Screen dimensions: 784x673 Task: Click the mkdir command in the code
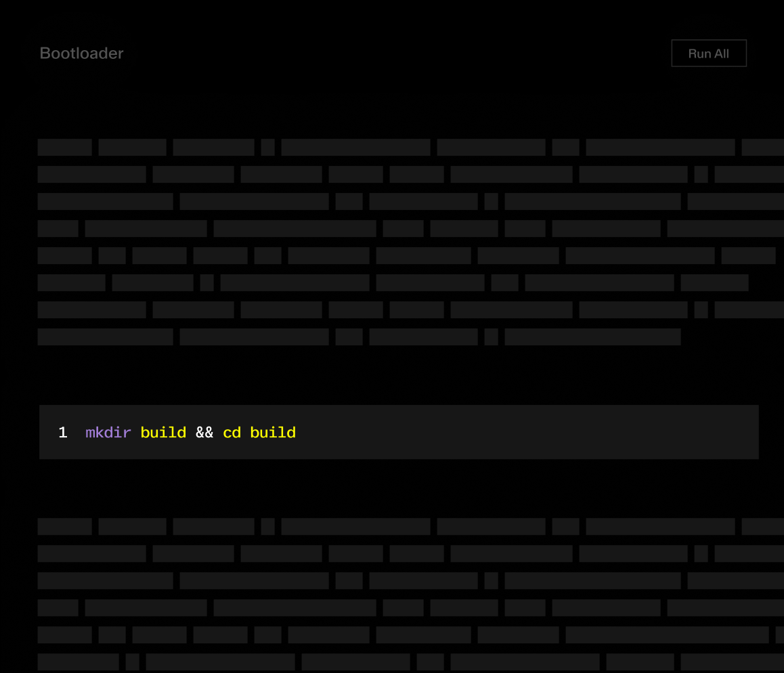pos(108,433)
